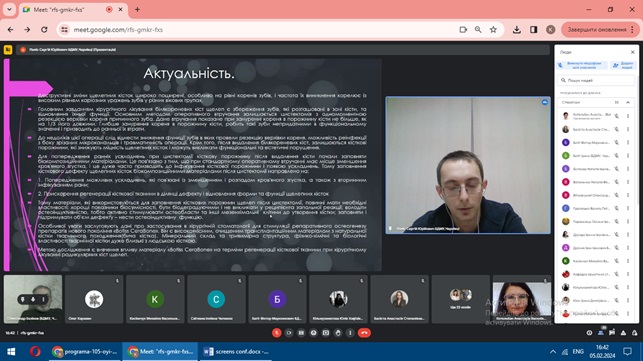Close the People side panel
643x361 pixels.
pyautogui.click(x=632, y=52)
